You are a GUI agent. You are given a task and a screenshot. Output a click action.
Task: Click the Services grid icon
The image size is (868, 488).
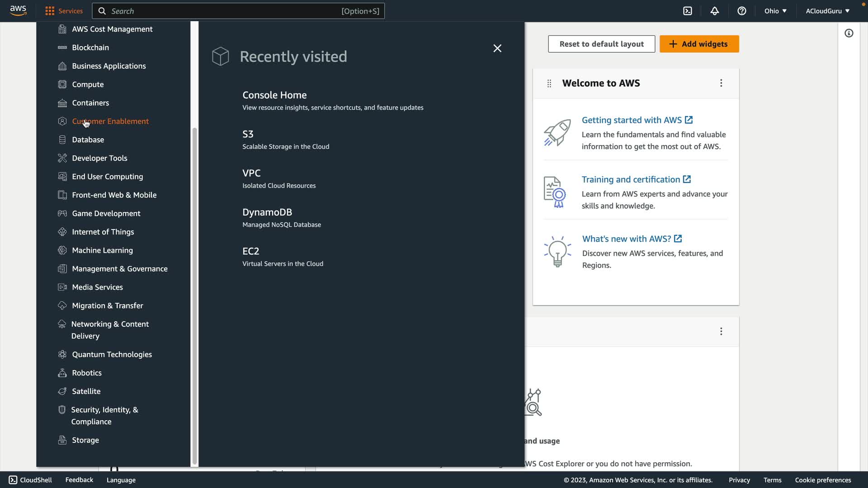pyautogui.click(x=50, y=11)
